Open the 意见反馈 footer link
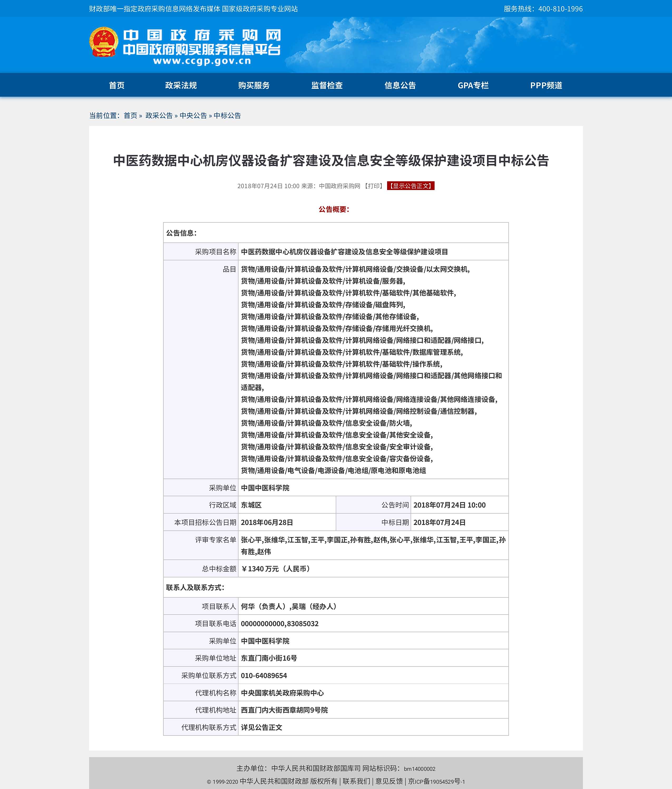672x789 pixels. tap(389, 781)
